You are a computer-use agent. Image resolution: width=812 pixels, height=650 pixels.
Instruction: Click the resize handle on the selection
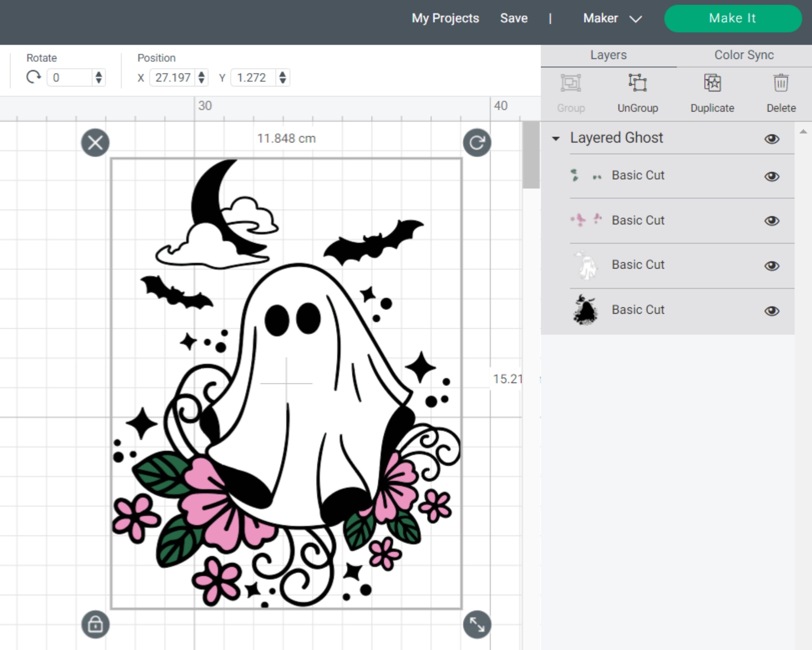476,625
